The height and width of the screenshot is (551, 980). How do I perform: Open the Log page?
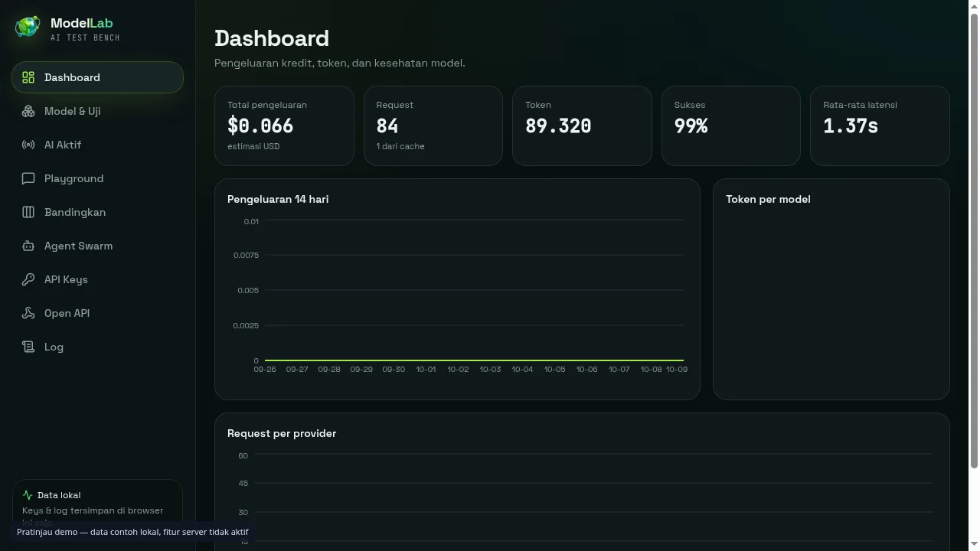click(97, 347)
